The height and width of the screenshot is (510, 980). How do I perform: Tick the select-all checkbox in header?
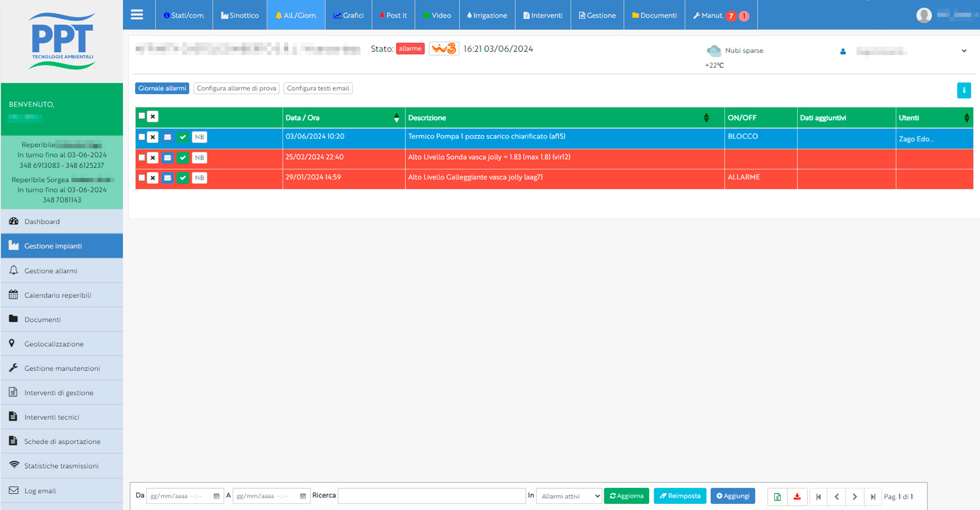click(142, 116)
